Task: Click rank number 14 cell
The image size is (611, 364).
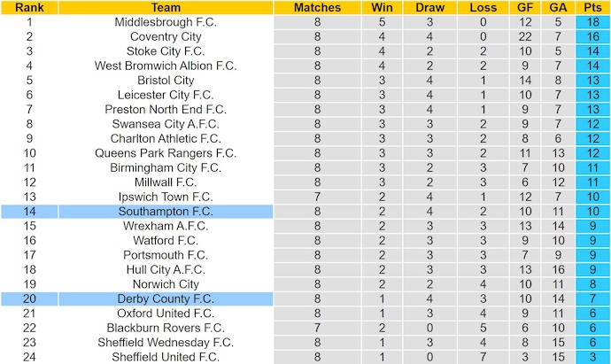Action: pos(29,212)
